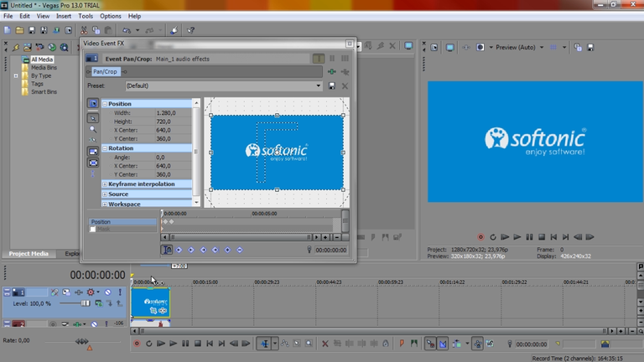Expand the Source property group
The width and height of the screenshot is (644, 362).
(x=105, y=194)
